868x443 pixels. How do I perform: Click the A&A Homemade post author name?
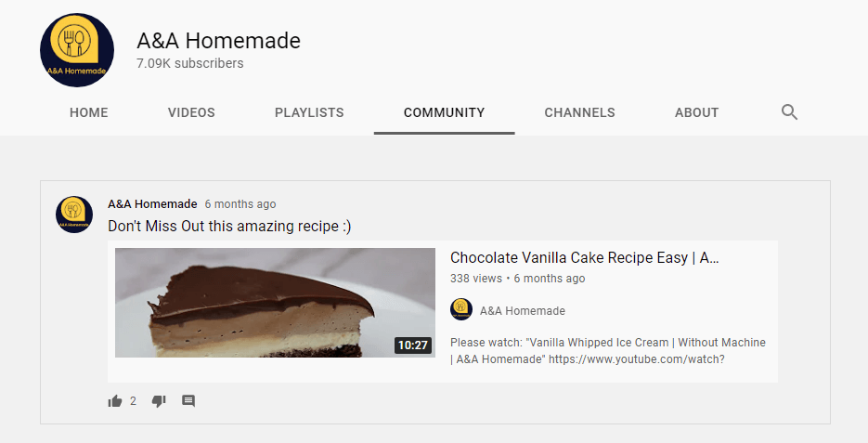[152, 203]
